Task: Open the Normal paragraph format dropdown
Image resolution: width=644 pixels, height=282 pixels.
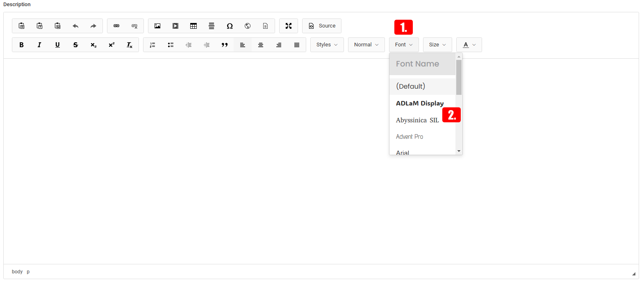Action: point(366,45)
